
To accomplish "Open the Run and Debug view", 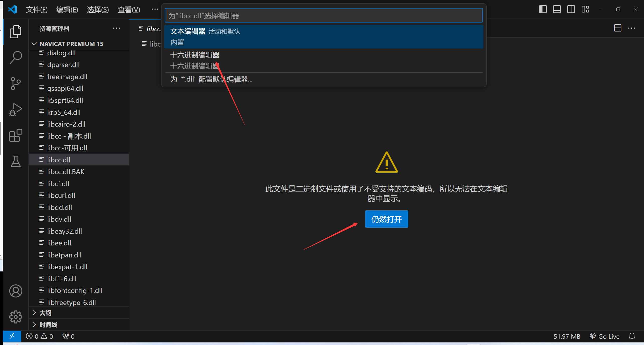I will [16, 109].
